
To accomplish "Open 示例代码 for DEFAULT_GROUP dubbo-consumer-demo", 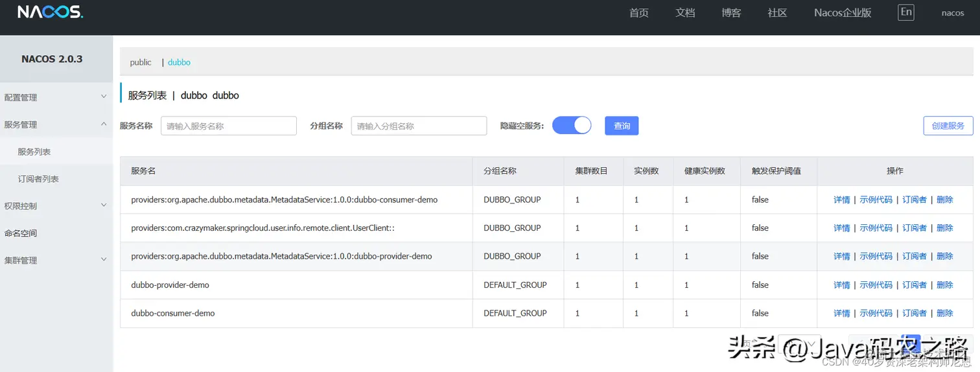I will click(876, 313).
